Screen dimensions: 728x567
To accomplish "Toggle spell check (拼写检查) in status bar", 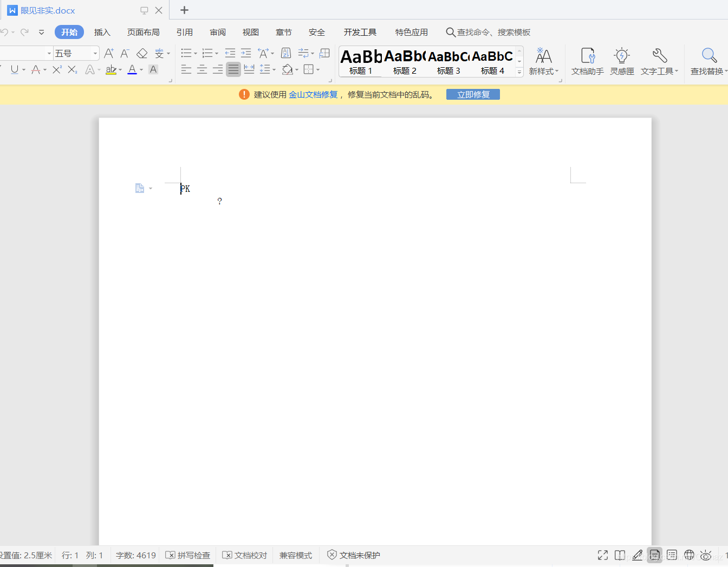I will pos(188,555).
